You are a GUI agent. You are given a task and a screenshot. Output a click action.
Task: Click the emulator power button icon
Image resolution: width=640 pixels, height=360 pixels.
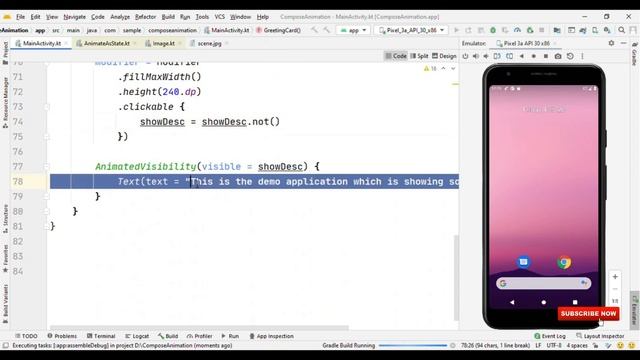465,56
